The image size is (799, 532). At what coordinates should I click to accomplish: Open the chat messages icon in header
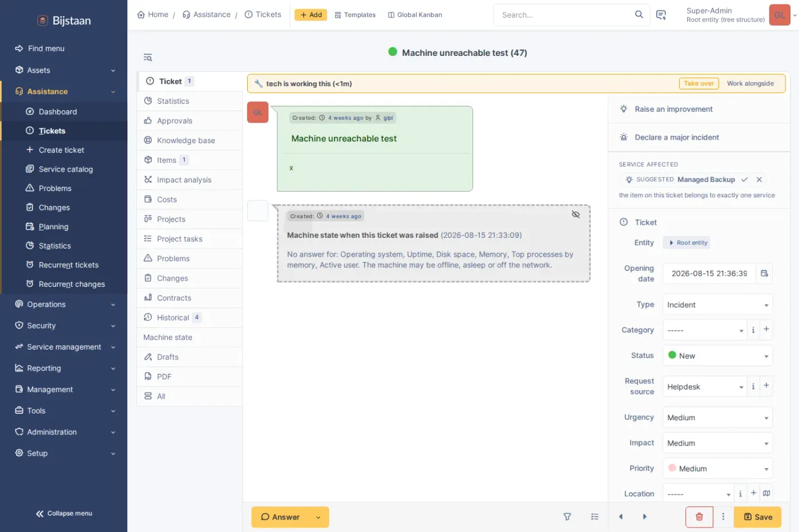coord(661,15)
